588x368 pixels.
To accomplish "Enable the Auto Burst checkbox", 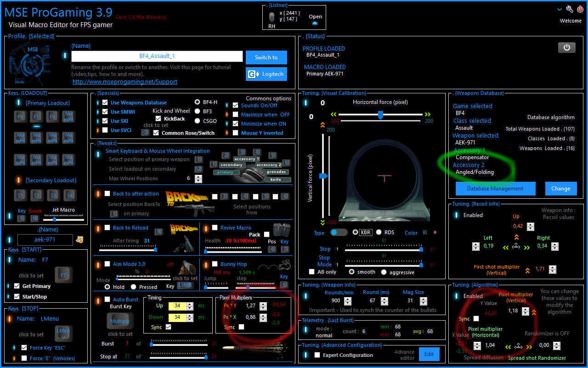I will tap(107, 300).
